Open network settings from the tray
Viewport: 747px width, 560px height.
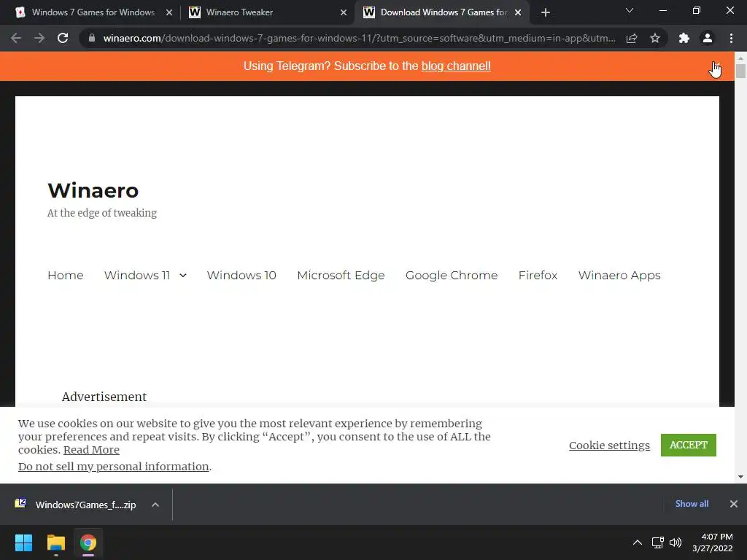coord(658,542)
